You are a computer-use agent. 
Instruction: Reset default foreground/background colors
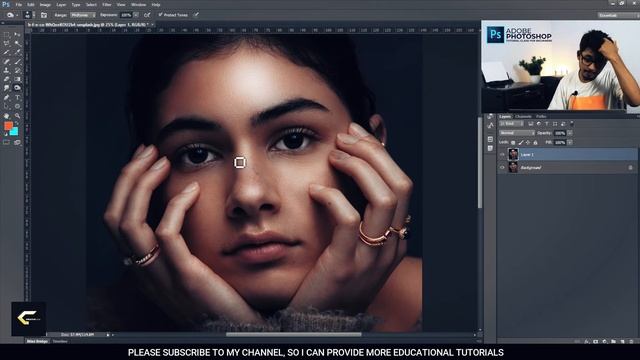coord(6,134)
